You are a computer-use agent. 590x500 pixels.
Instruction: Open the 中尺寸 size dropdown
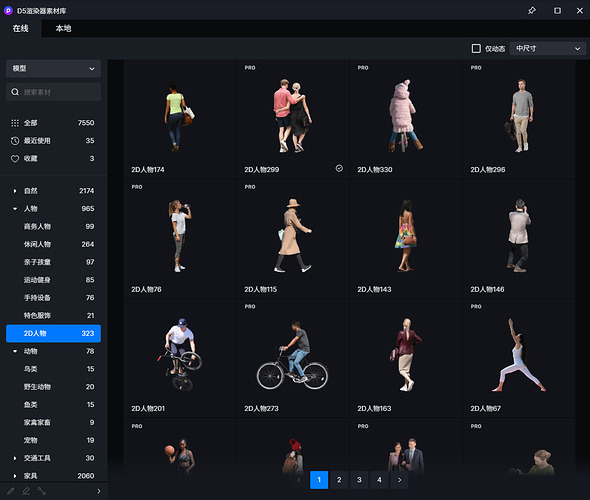547,49
